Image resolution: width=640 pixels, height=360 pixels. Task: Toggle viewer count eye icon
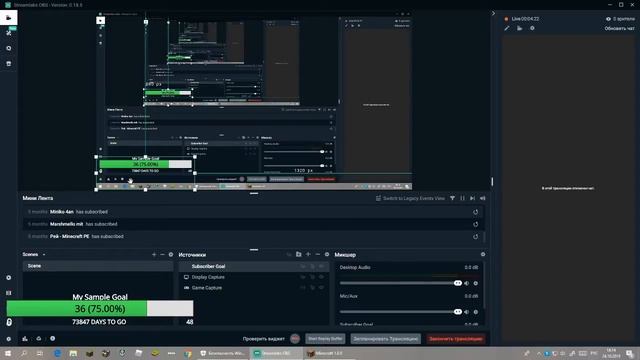[608, 19]
